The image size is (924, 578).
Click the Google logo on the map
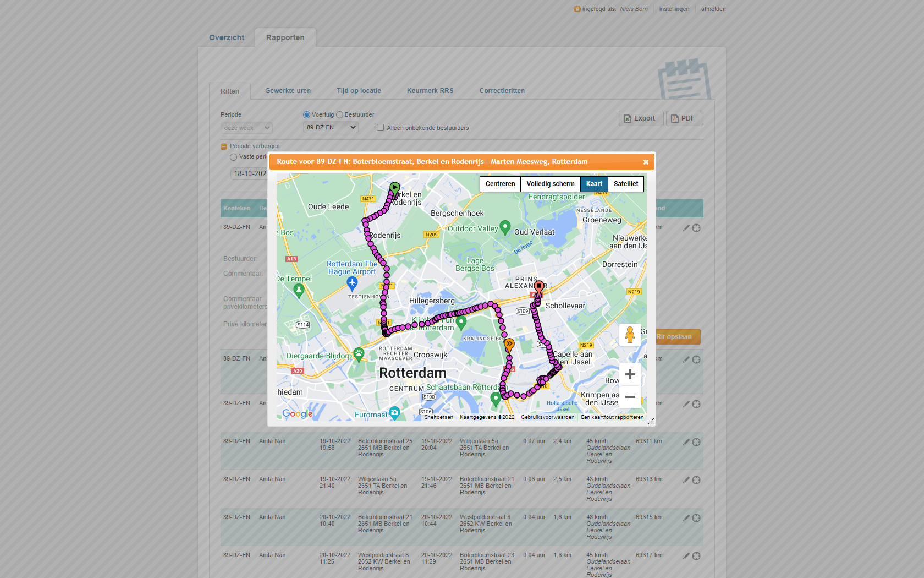298,414
